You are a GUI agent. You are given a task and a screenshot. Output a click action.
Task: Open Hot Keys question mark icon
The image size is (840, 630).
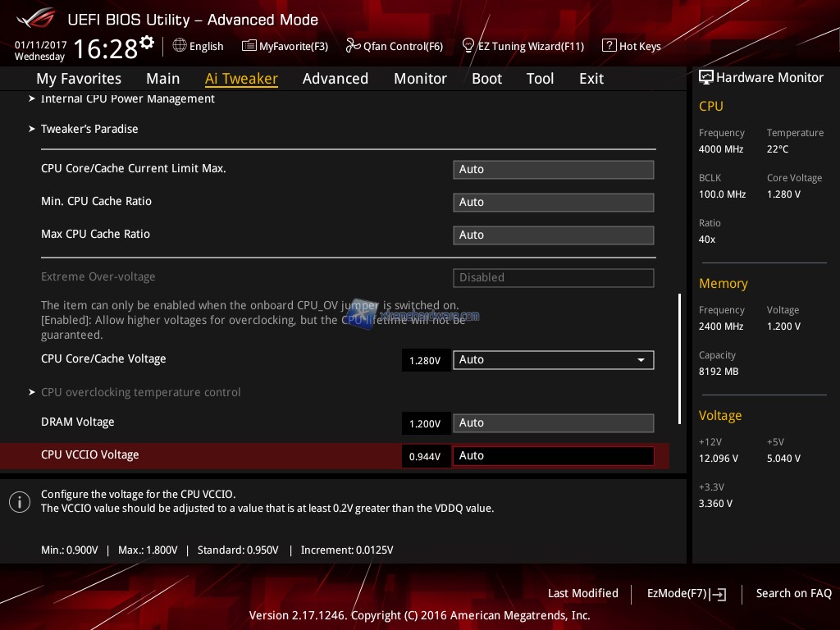coord(609,46)
